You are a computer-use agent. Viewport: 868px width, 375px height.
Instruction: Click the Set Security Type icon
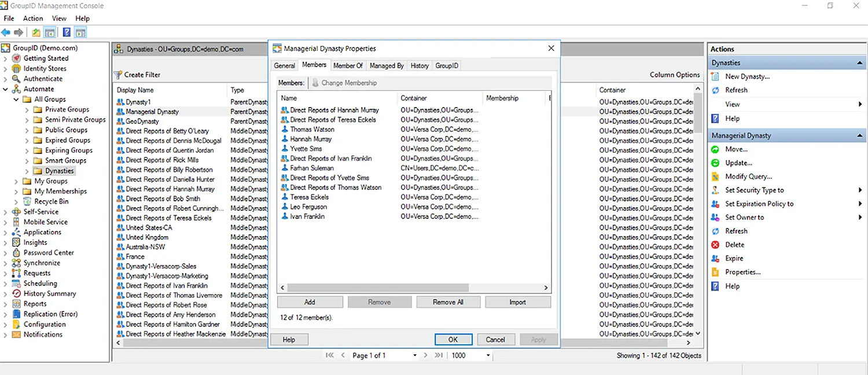click(715, 190)
